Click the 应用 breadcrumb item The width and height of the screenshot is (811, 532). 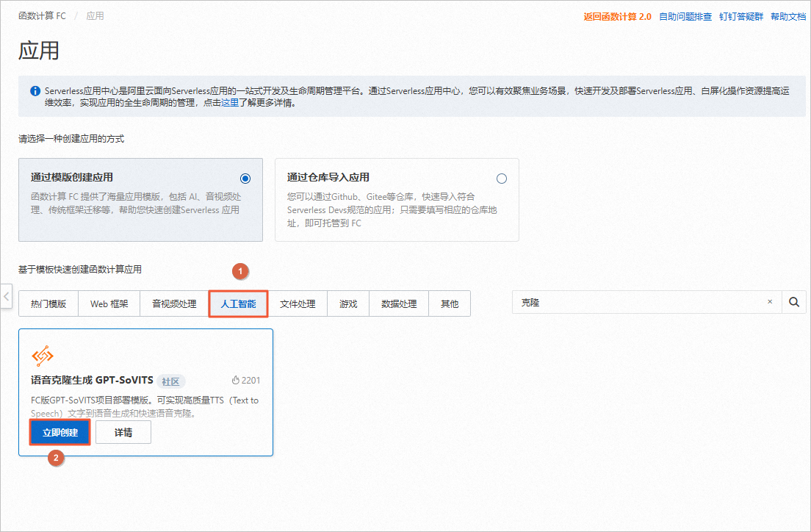pos(95,16)
